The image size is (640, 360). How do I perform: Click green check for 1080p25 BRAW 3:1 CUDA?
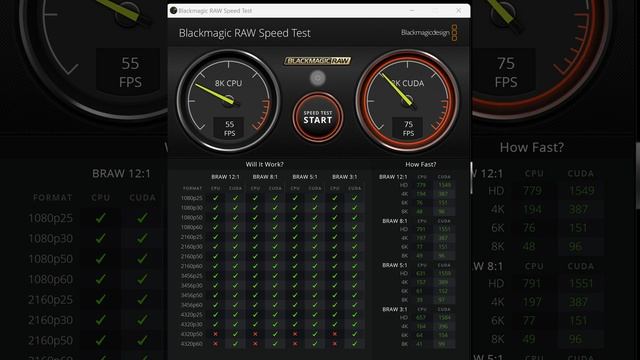click(x=355, y=198)
